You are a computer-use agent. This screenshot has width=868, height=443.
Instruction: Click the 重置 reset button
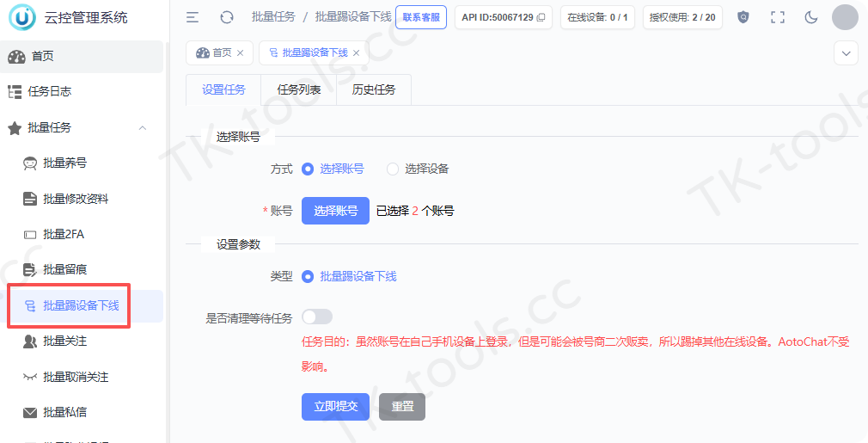coord(402,407)
